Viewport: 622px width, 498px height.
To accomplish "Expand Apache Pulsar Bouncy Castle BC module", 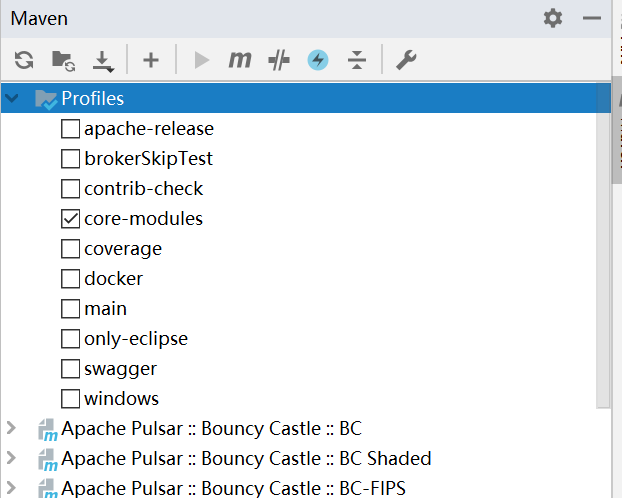I will tap(12, 429).
